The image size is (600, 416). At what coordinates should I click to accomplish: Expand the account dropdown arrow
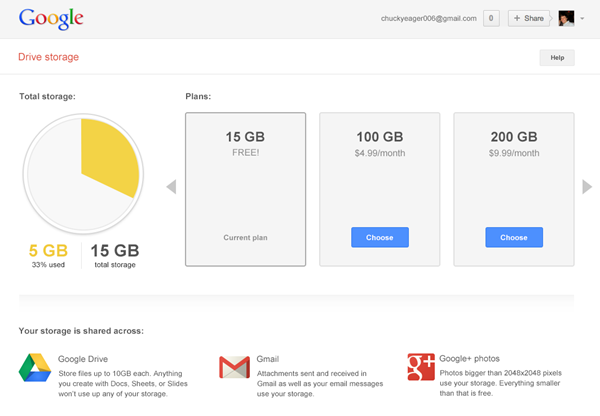[582, 18]
